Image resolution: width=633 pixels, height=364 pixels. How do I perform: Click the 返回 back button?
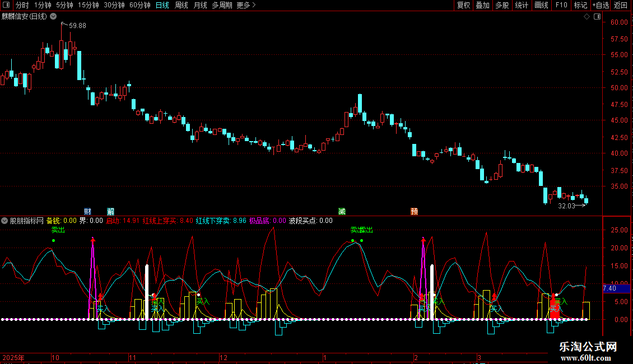[x=621, y=5]
